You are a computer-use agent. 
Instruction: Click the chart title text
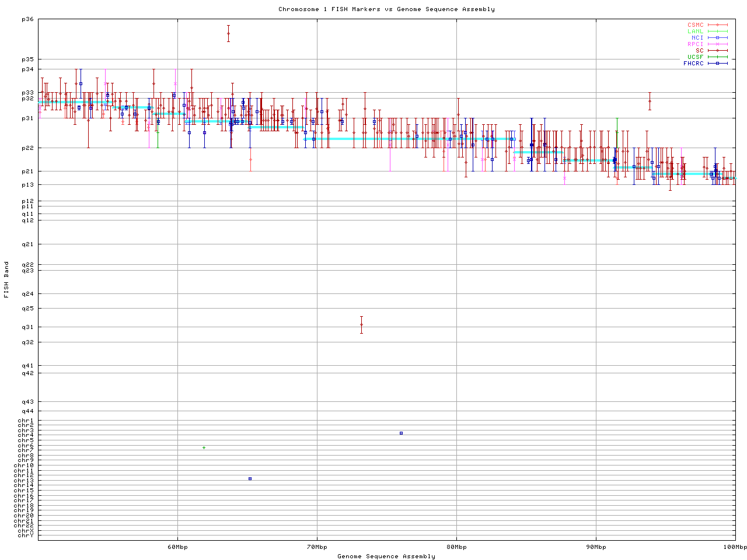pyautogui.click(x=386, y=9)
